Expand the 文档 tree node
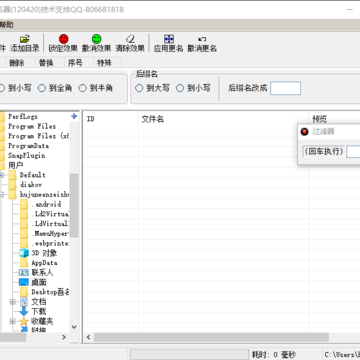 point(13,302)
